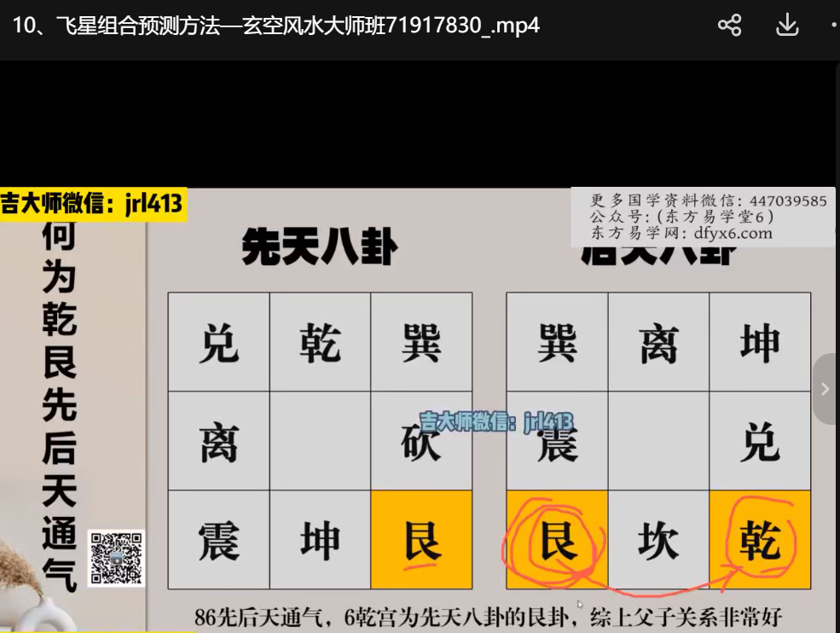Click the blue center watermark jrl413
Image resolution: width=840 pixels, height=633 pixels.
[x=496, y=421]
